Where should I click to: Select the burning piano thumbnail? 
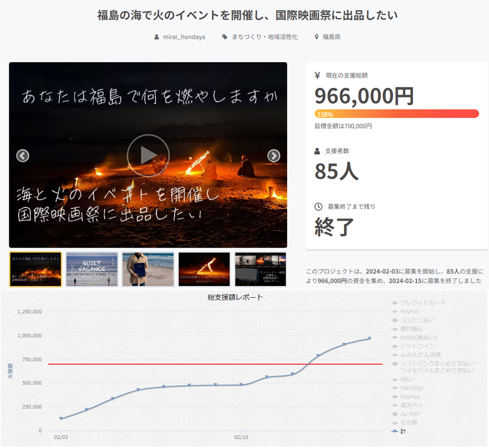(x=204, y=269)
